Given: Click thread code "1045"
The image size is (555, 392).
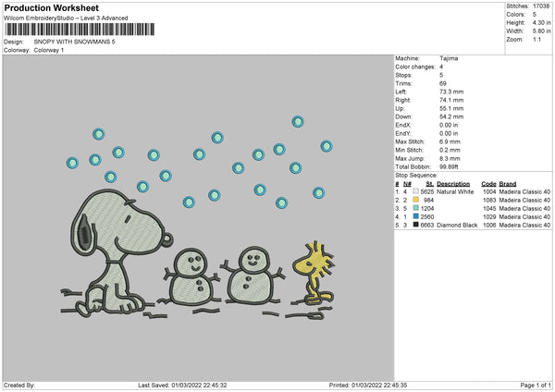Looking at the screenshot, I should tap(489, 208).
